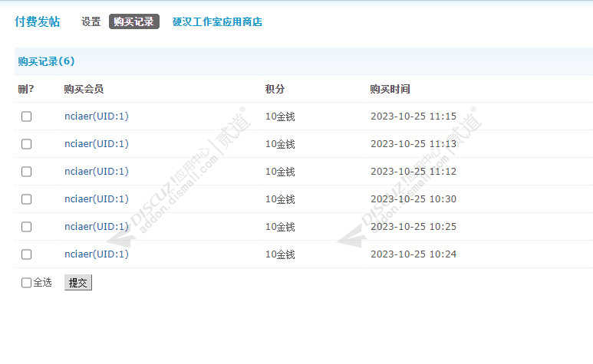This screenshot has width=593, height=364.
Task: Check the box for the 10:24 purchase record
Action: point(27,254)
